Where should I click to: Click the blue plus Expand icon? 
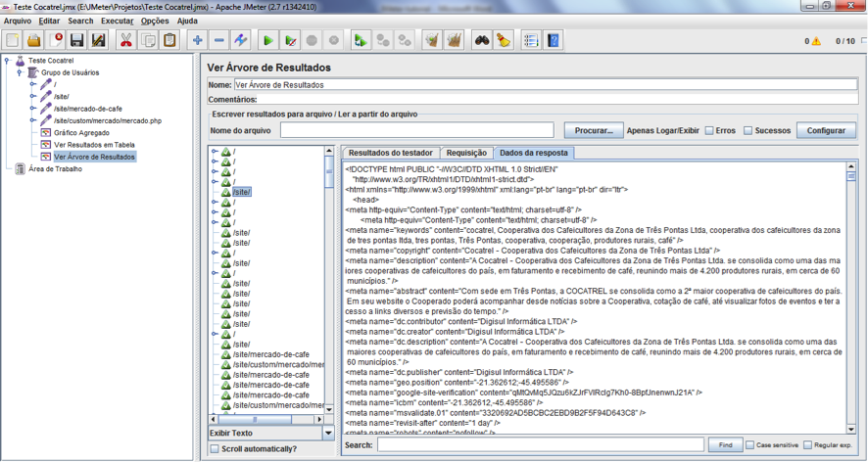197,41
